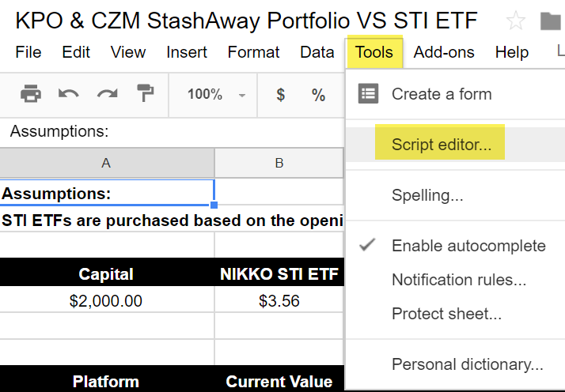This screenshot has width=565, height=392.
Task: Star this spreadsheet with the star icon
Action: pyautogui.click(x=516, y=21)
